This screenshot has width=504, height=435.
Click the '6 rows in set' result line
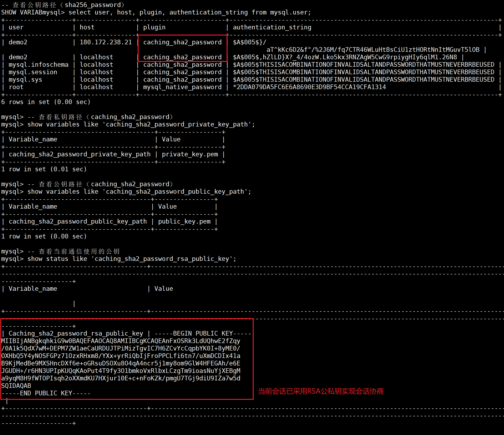[x=46, y=102]
